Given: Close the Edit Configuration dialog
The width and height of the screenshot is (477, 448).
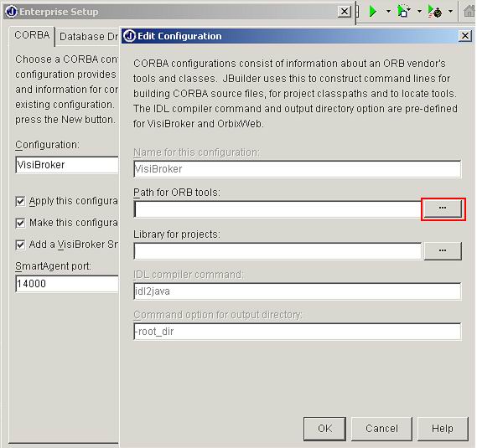Looking at the screenshot, I should point(465,36).
